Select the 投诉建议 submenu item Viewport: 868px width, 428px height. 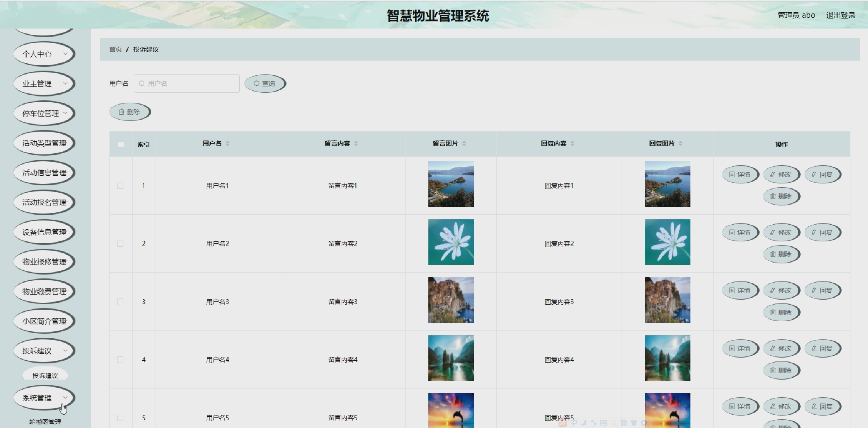click(45, 376)
